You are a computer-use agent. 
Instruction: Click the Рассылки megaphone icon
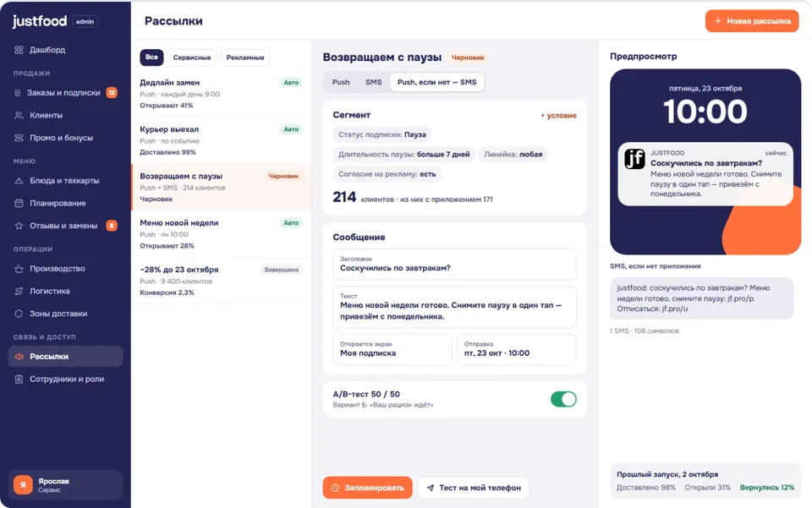coord(19,357)
